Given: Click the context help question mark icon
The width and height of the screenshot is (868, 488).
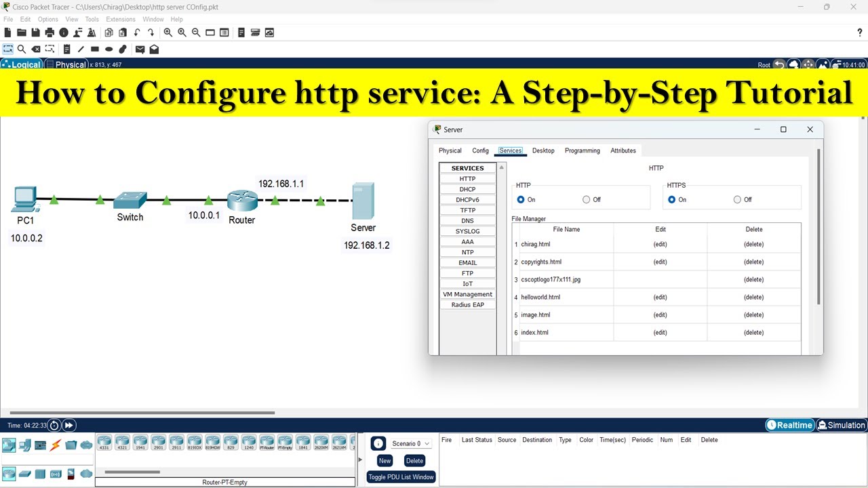Looking at the screenshot, I should click(860, 33).
